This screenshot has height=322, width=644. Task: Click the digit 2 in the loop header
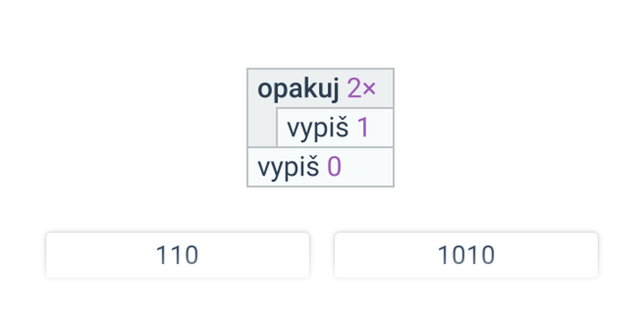coord(354,89)
